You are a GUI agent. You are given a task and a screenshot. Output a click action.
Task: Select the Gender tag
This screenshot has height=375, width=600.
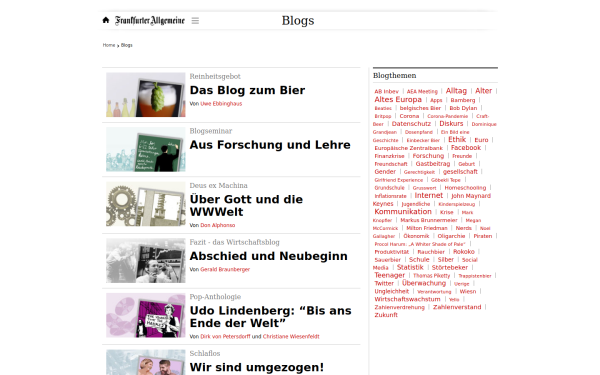[x=385, y=172]
